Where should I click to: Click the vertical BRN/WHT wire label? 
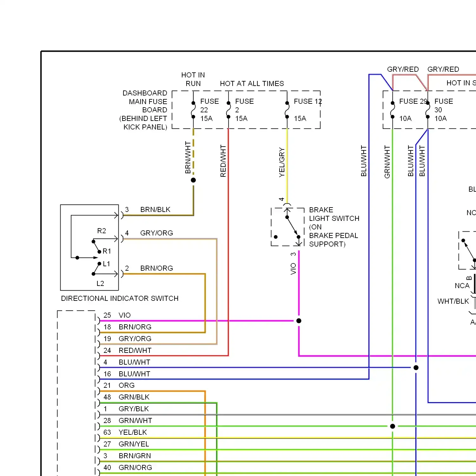[x=188, y=157]
